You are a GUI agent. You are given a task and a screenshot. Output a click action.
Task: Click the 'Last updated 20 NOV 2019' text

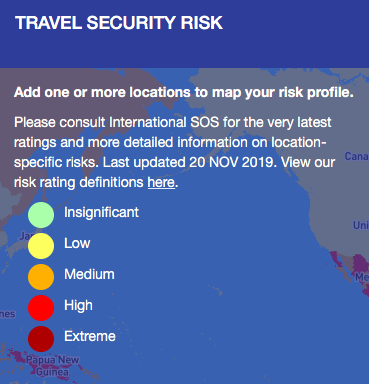pos(189,162)
